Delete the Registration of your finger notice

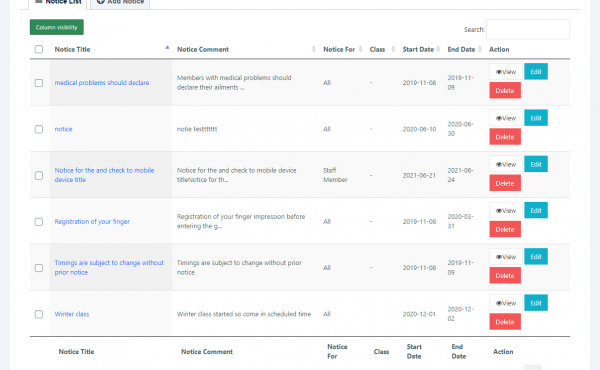[505, 230]
